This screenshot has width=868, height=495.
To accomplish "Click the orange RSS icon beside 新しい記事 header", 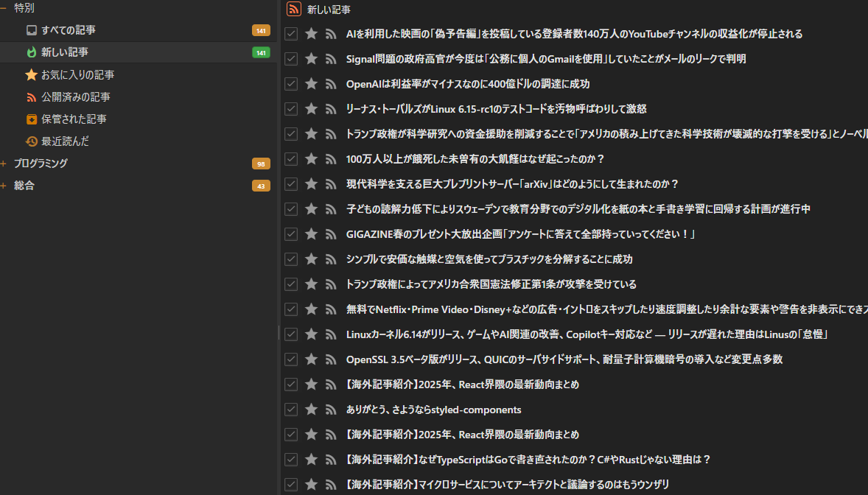I will (294, 9).
